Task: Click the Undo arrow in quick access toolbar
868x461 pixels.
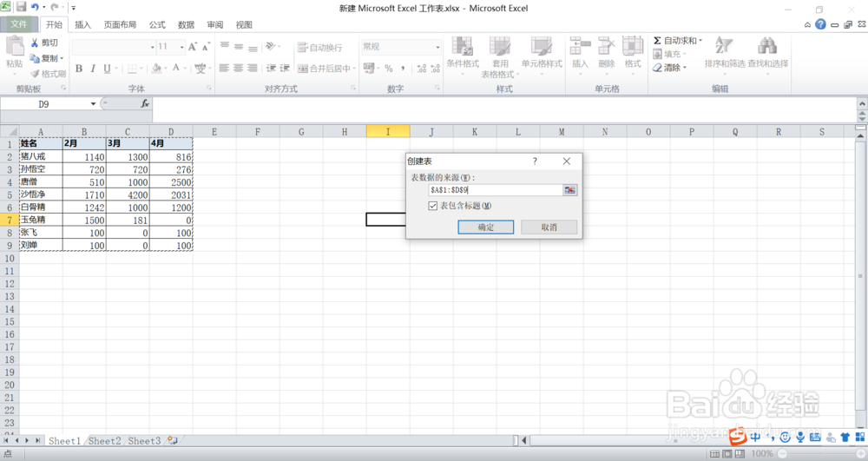Action: point(35,7)
